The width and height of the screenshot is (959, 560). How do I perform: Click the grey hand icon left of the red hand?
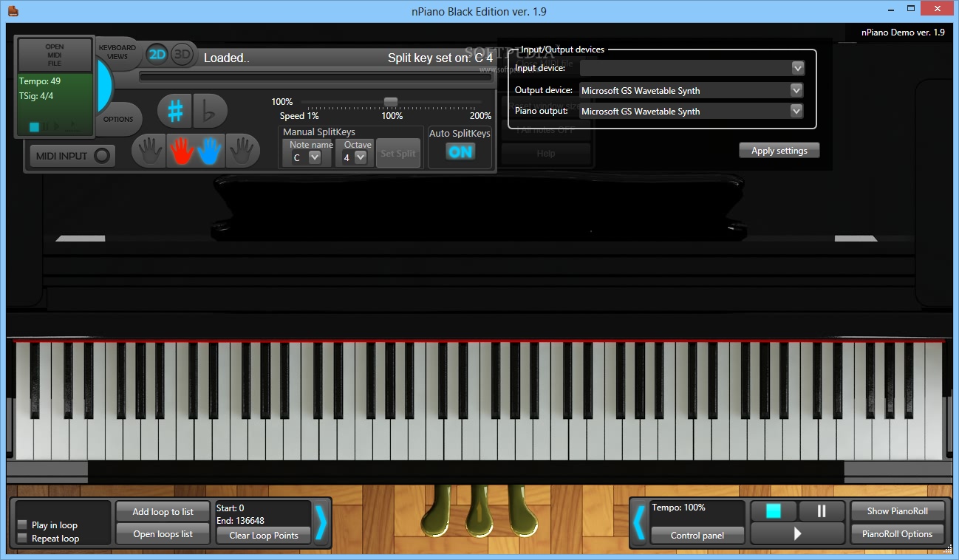pyautogui.click(x=149, y=151)
